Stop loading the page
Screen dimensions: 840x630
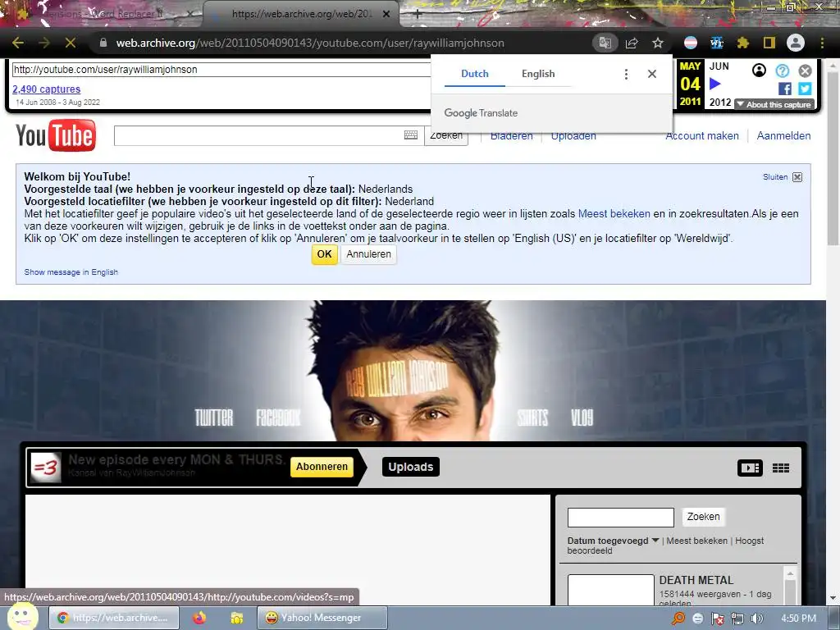click(x=71, y=43)
